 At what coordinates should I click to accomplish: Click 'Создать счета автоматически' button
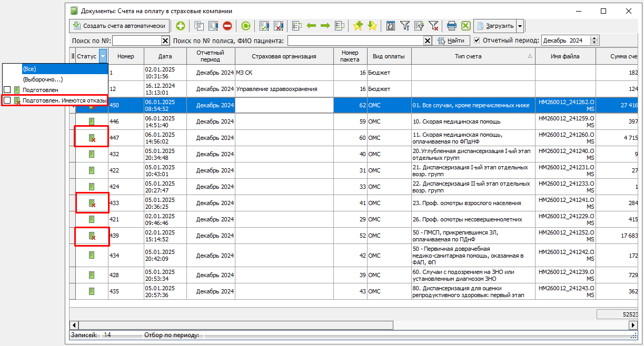120,26
